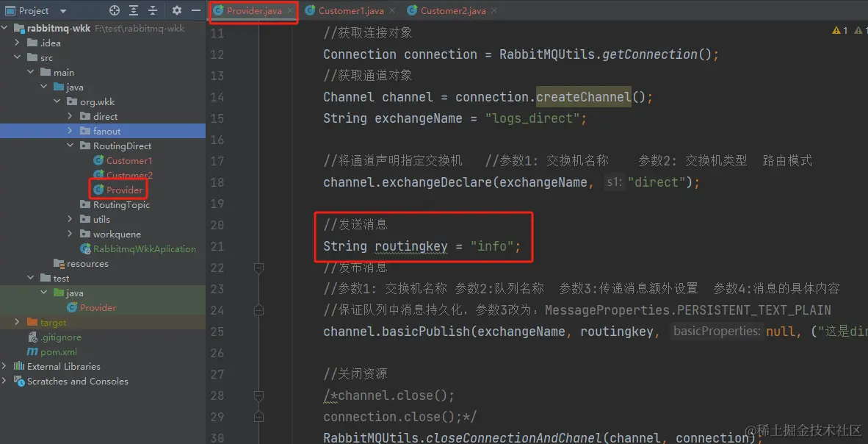Open the Project view dropdown
Viewport: 868px width, 444px height.
62,11
